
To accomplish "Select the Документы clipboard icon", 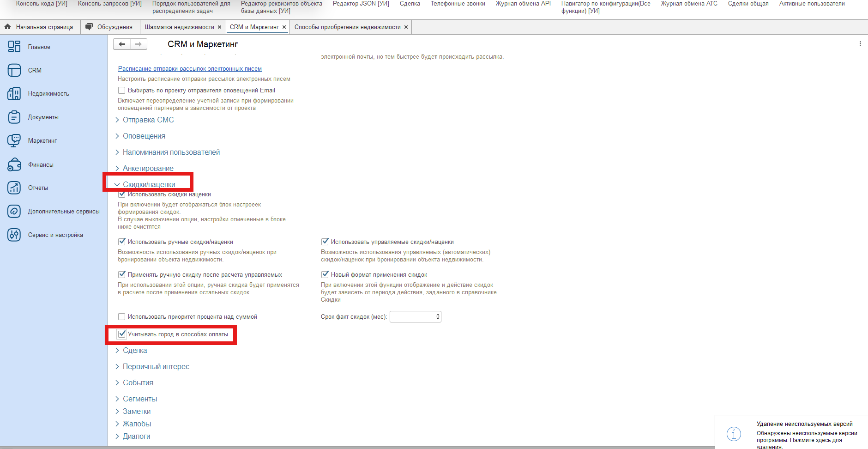I will (x=14, y=117).
